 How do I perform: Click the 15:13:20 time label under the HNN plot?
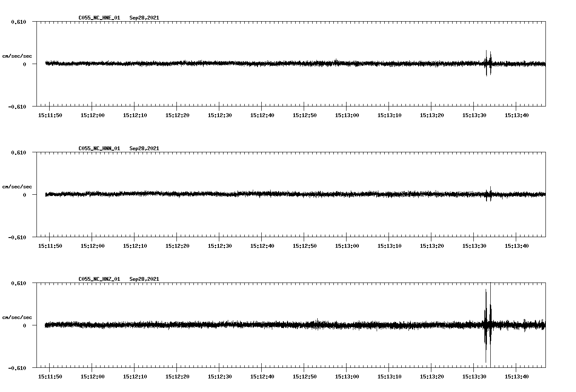[x=432, y=246]
